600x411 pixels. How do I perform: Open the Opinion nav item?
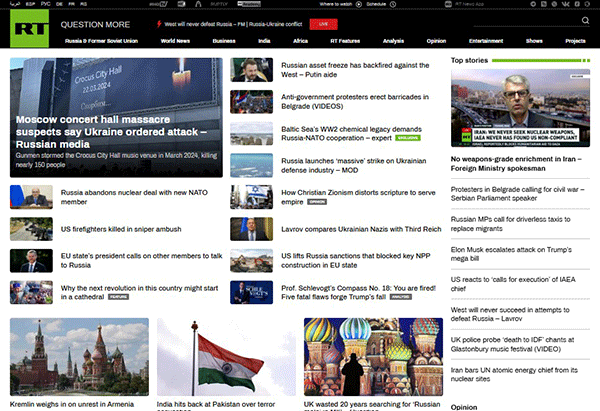(x=436, y=41)
